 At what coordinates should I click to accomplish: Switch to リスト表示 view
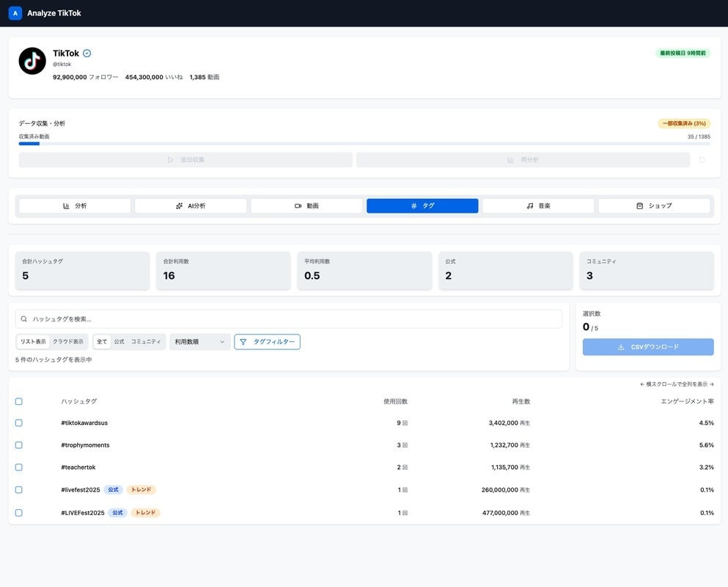[33, 342]
